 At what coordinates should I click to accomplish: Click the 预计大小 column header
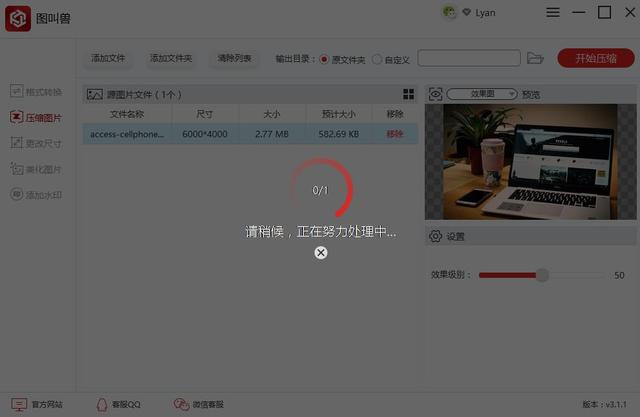(338, 114)
